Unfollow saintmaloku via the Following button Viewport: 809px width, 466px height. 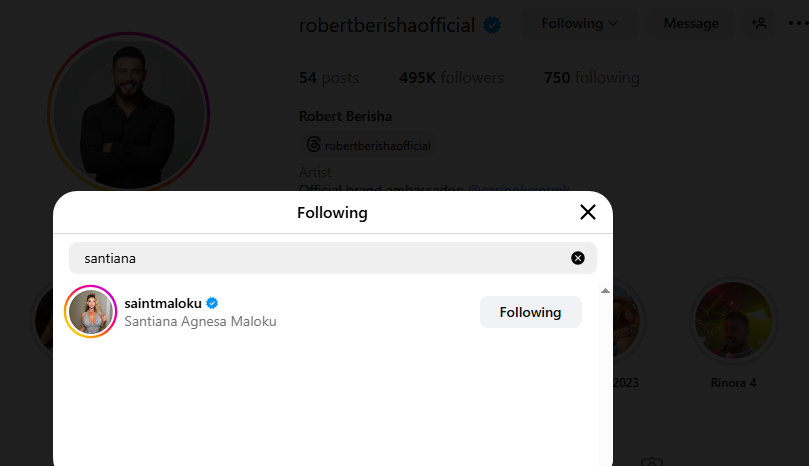coord(530,312)
